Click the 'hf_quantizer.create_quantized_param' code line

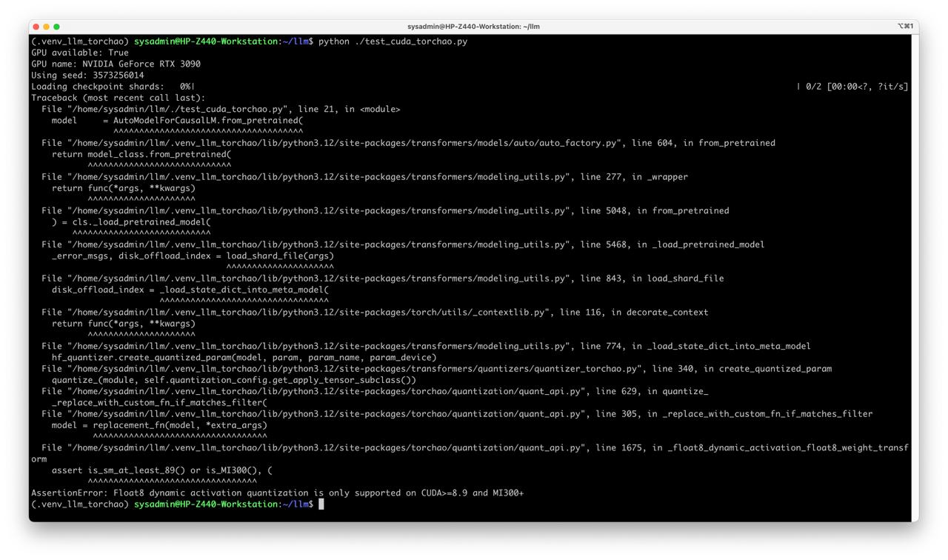(x=244, y=358)
